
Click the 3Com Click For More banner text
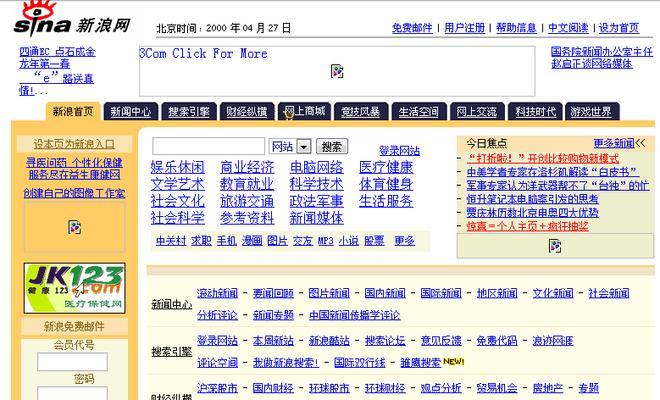tap(203, 53)
